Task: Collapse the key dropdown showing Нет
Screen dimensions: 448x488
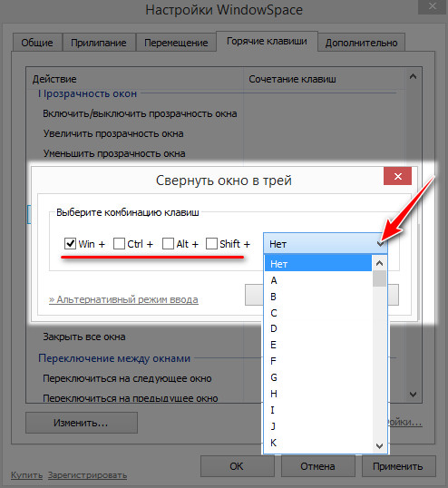Action: [326, 244]
